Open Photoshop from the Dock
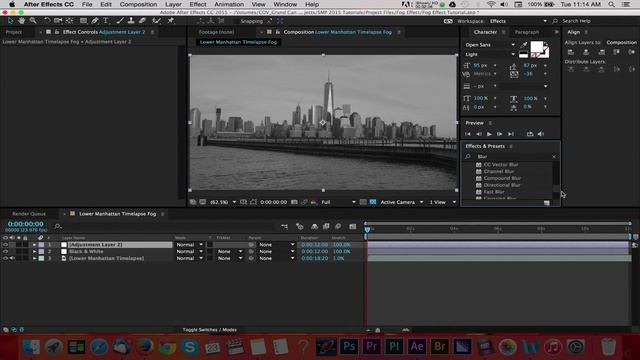Viewport: 640px width, 360px height. [x=349, y=347]
